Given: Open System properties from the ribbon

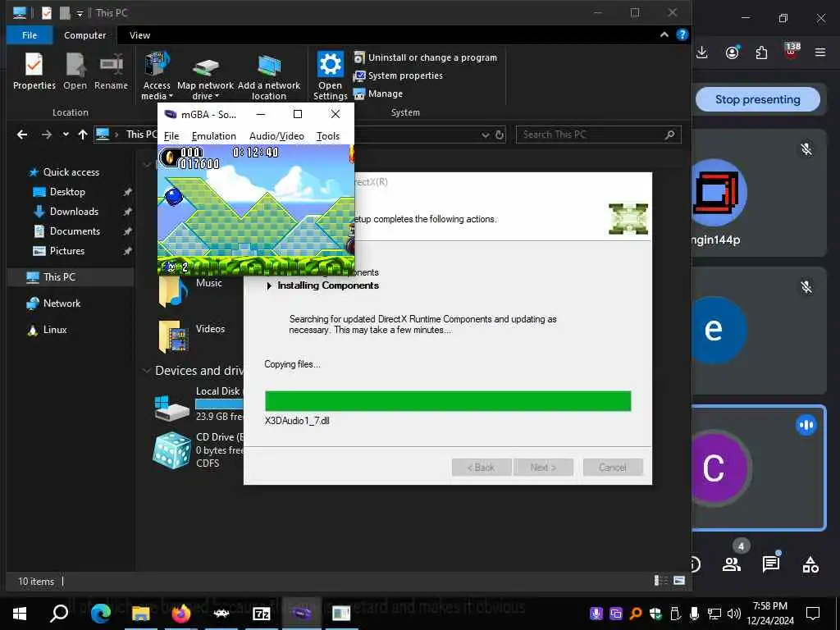Looking at the screenshot, I should point(398,75).
